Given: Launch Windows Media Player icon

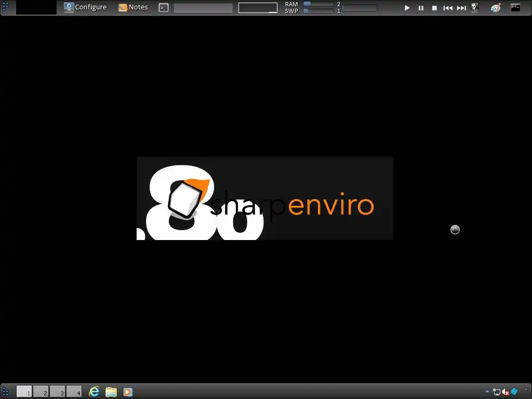Looking at the screenshot, I should [128, 392].
